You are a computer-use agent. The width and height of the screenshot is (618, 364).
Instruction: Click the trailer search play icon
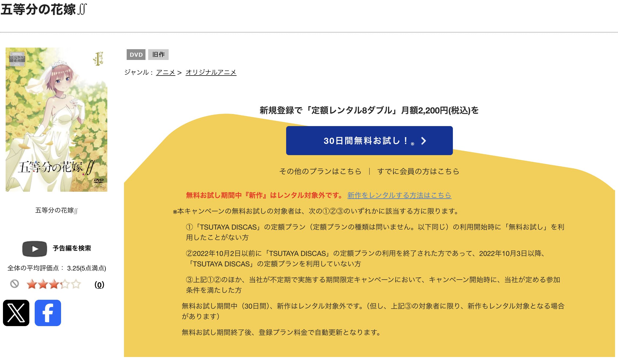click(35, 249)
